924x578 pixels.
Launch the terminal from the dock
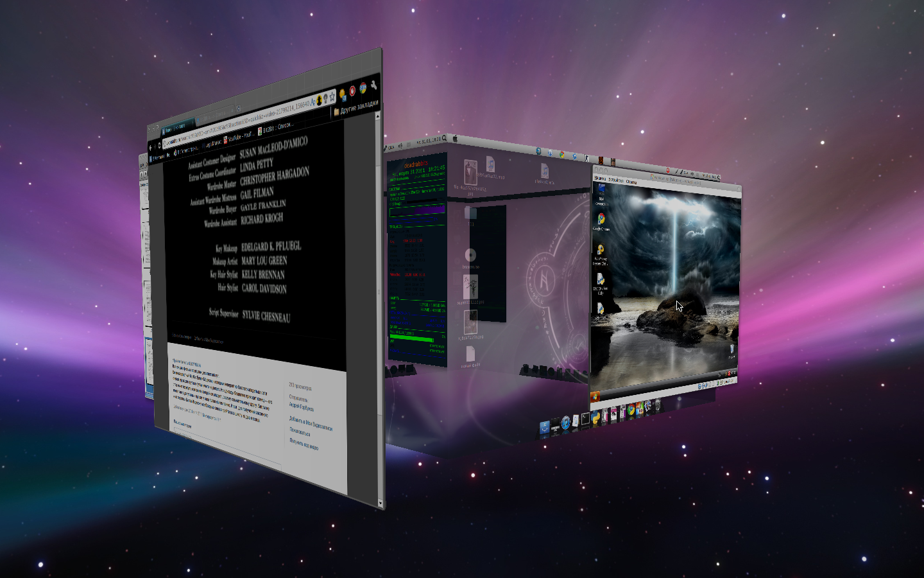pos(585,419)
